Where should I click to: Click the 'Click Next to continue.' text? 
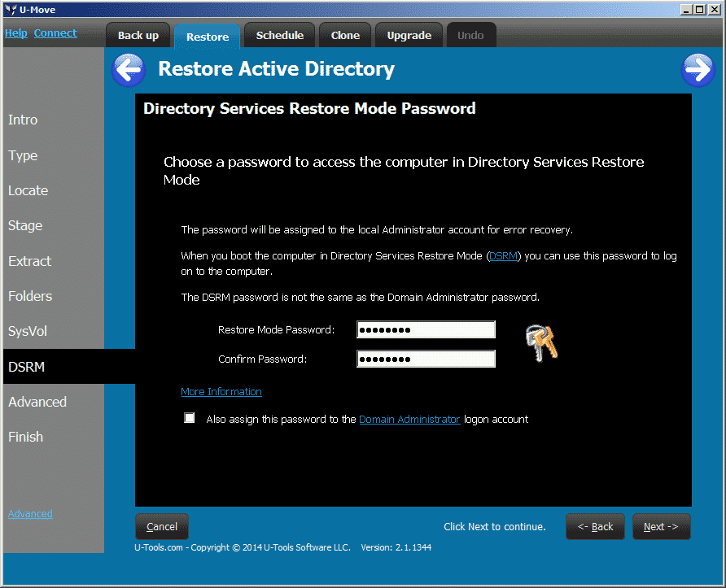point(495,526)
